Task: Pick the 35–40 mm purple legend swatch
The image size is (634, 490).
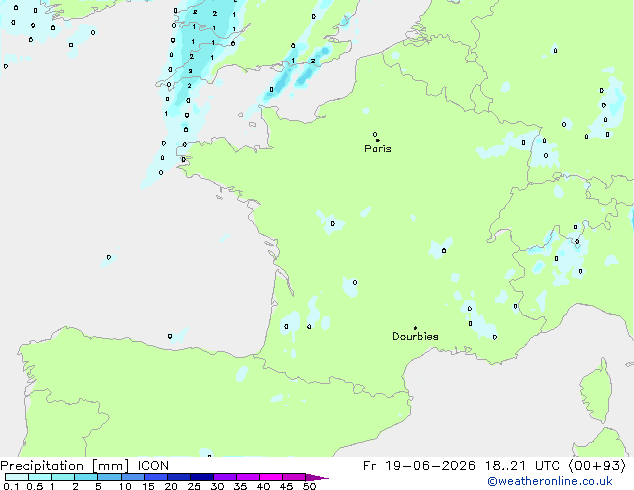Action: click(248, 477)
